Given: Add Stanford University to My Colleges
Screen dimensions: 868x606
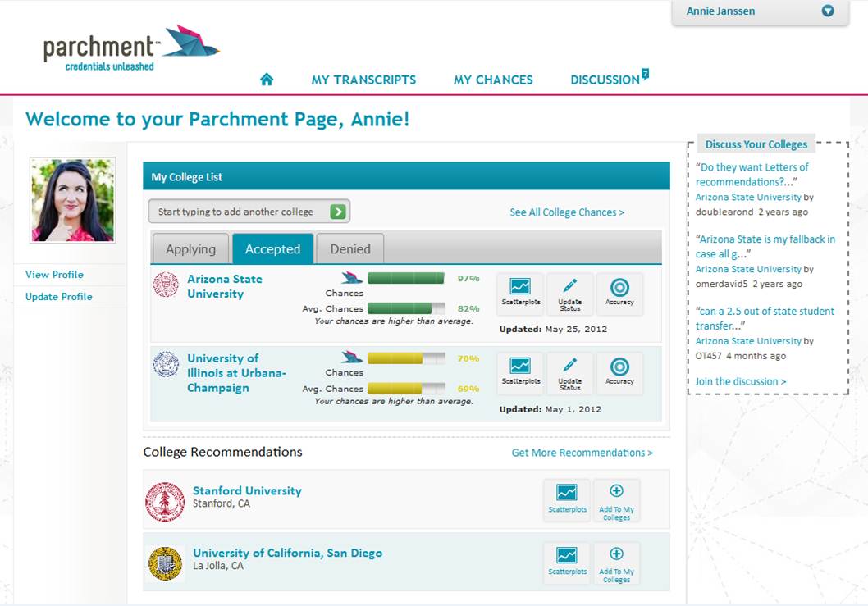Looking at the screenshot, I should [616, 500].
